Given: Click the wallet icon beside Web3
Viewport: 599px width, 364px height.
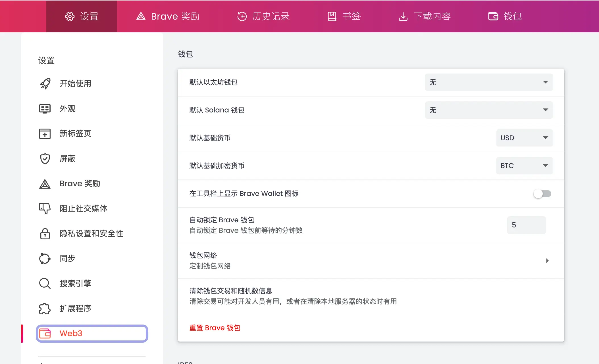Looking at the screenshot, I should point(45,333).
